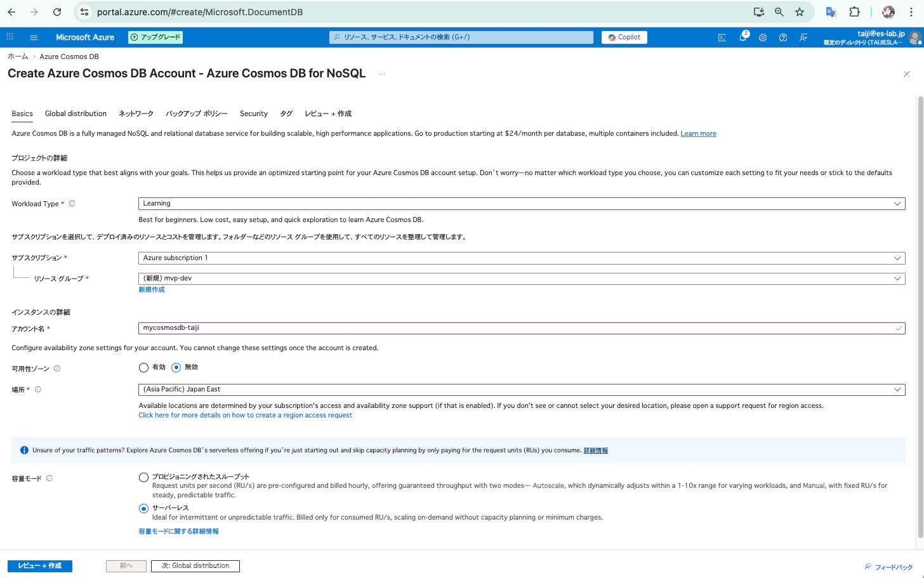Launch Cloud Shell from the top bar
The height and width of the screenshot is (578, 924).
[722, 37]
